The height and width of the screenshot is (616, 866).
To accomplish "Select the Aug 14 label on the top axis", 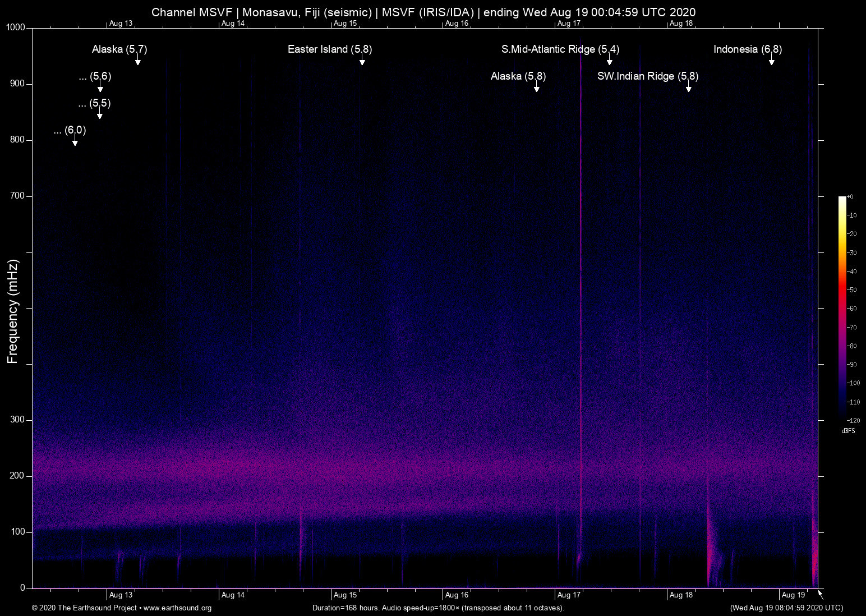I will [233, 24].
